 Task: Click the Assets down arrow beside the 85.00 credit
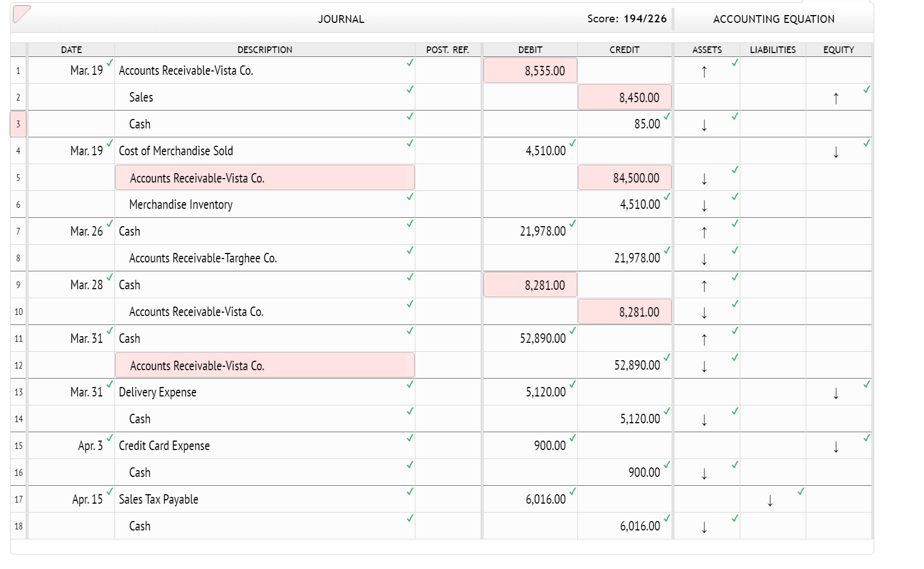tap(704, 125)
